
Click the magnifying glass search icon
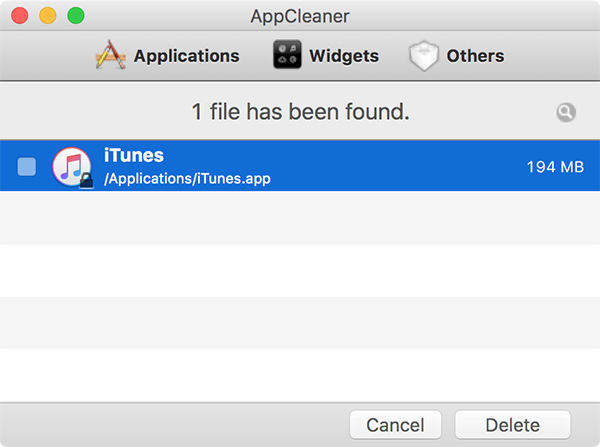pos(566,113)
